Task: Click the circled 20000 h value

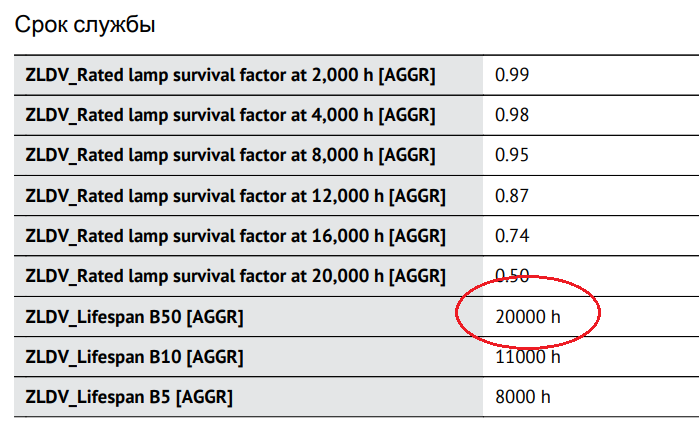Action: point(528,317)
